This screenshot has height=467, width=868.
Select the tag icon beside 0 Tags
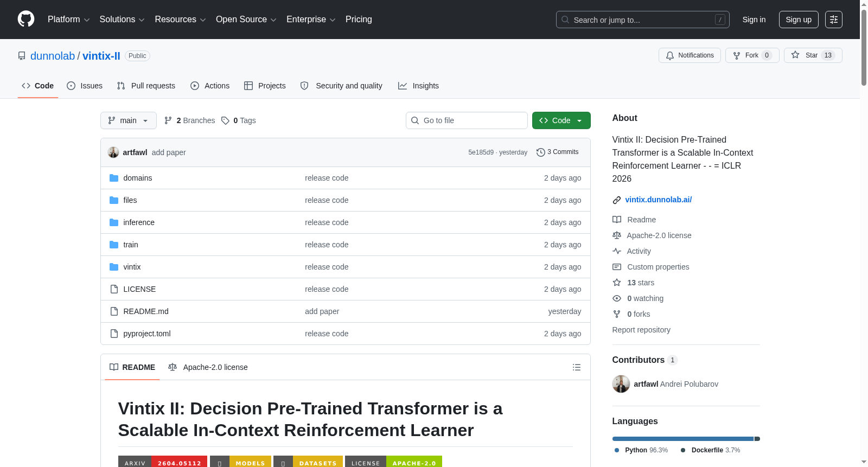pos(226,120)
